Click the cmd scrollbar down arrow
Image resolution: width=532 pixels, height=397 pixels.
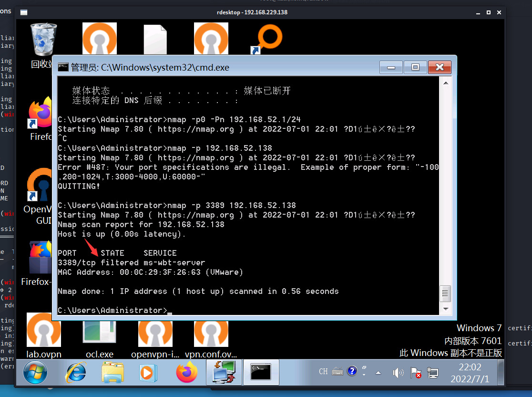[445, 309]
